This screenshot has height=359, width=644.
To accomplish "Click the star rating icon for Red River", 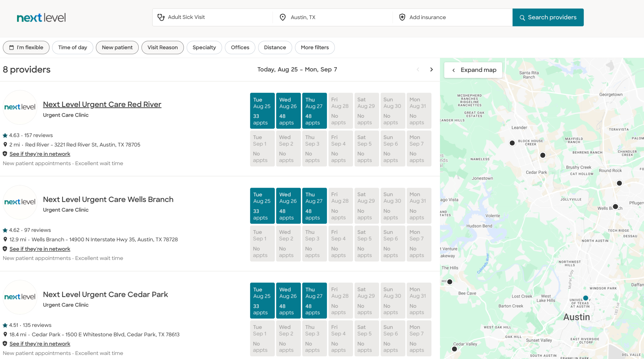I will click(5, 135).
